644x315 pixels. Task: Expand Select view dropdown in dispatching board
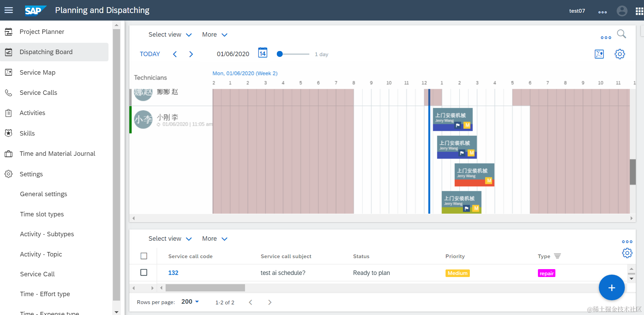pyautogui.click(x=170, y=35)
